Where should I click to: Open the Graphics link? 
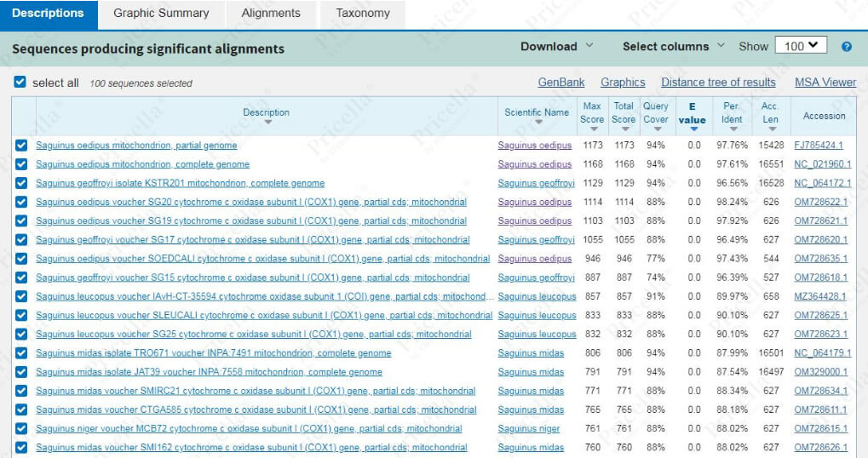(623, 83)
